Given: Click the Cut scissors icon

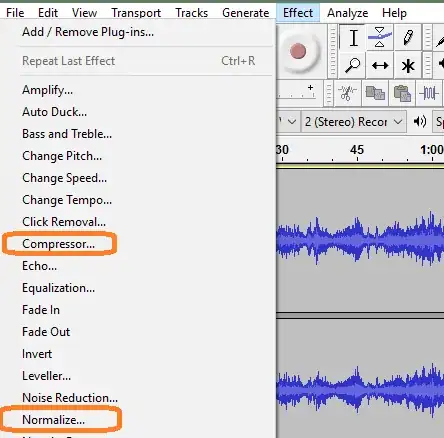Looking at the screenshot, I should coord(347,93).
